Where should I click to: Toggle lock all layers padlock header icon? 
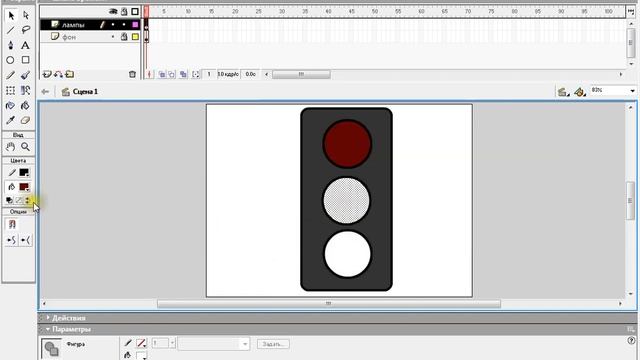point(124,12)
